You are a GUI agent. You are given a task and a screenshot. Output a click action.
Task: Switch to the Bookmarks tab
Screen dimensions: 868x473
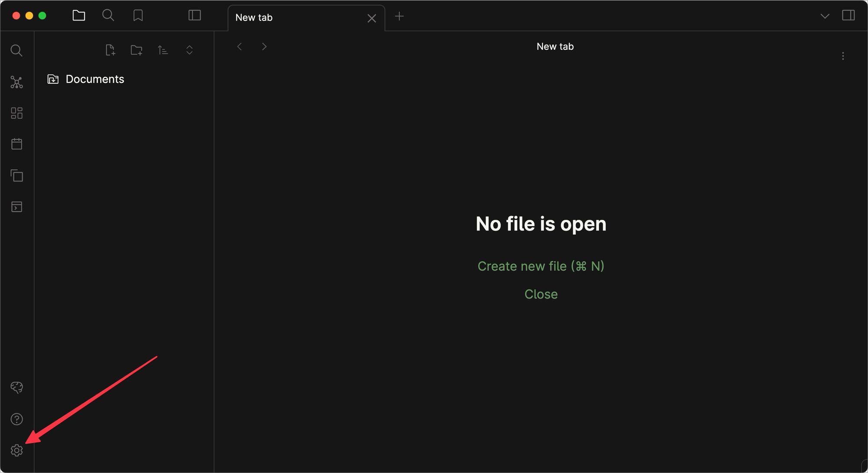click(138, 15)
